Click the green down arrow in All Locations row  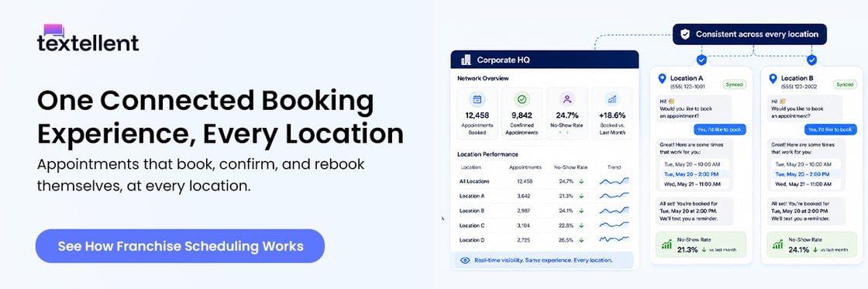click(582, 181)
